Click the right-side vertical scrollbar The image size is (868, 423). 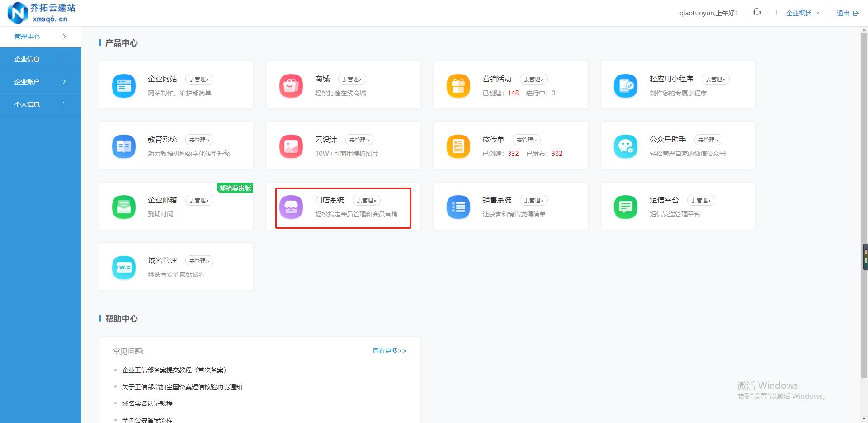[x=865, y=257]
